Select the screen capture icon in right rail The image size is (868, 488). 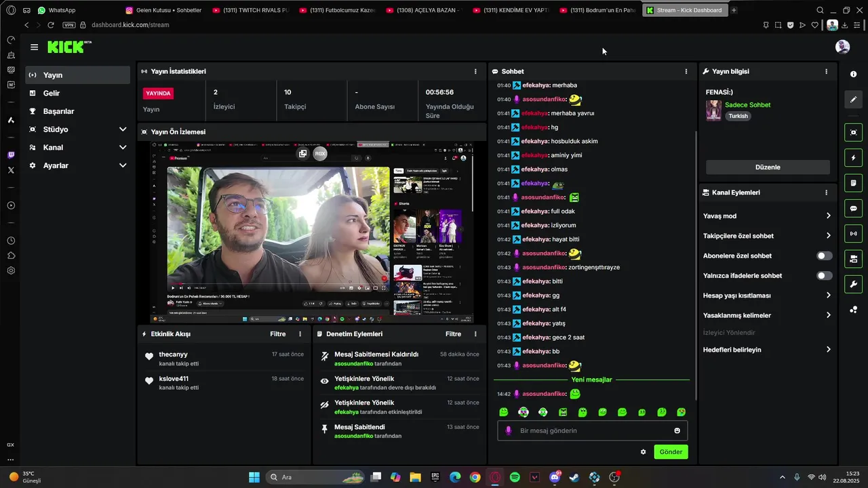pos(853,132)
